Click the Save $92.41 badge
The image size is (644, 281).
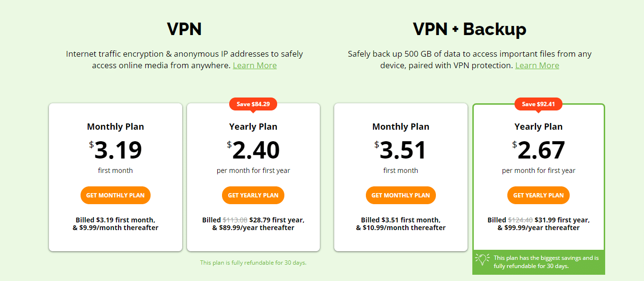tap(538, 104)
